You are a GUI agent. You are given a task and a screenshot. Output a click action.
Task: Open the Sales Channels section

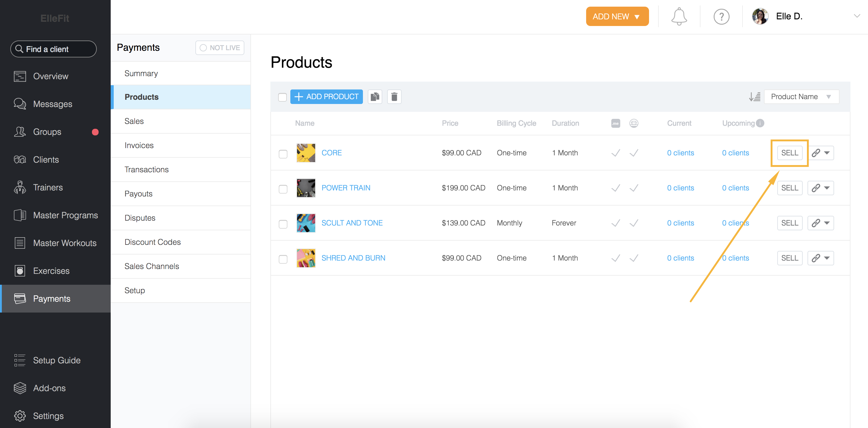tap(181, 266)
